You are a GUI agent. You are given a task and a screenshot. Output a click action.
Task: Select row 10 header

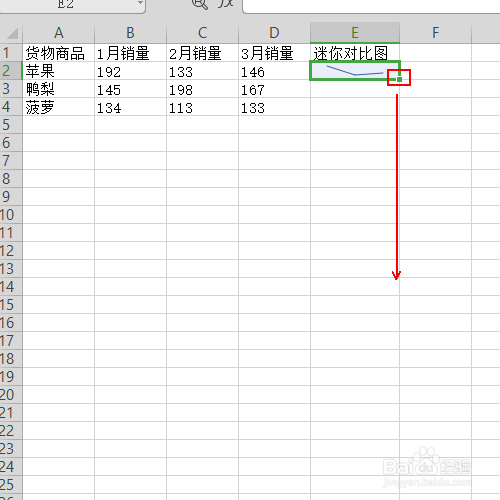click(x=11, y=215)
